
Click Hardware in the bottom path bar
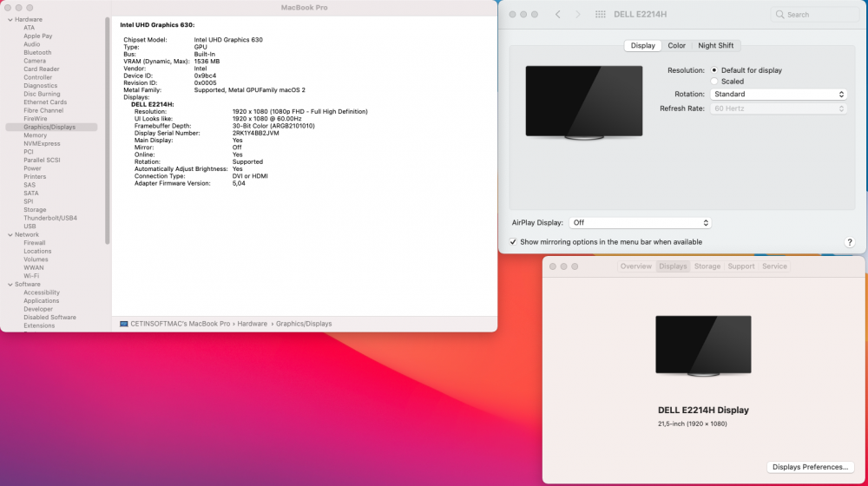click(252, 324)
